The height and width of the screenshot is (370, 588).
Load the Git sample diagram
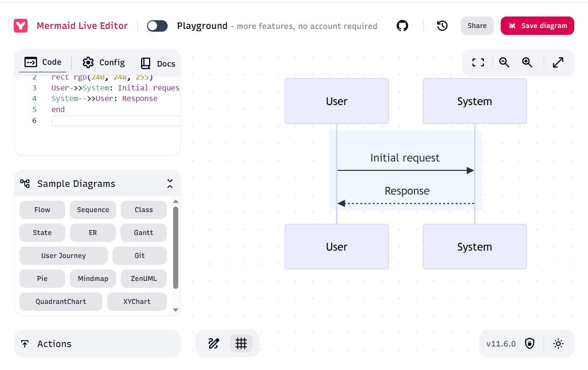click(140, 256)
